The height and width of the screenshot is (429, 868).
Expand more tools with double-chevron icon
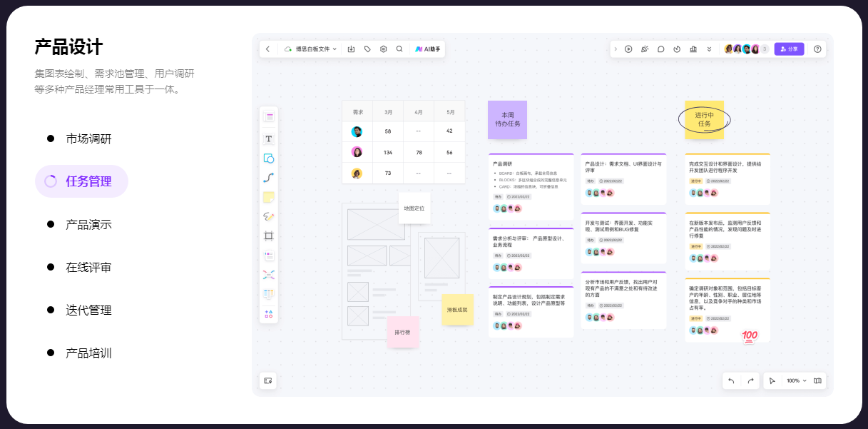pyautogui.click(x=709, y=49)
